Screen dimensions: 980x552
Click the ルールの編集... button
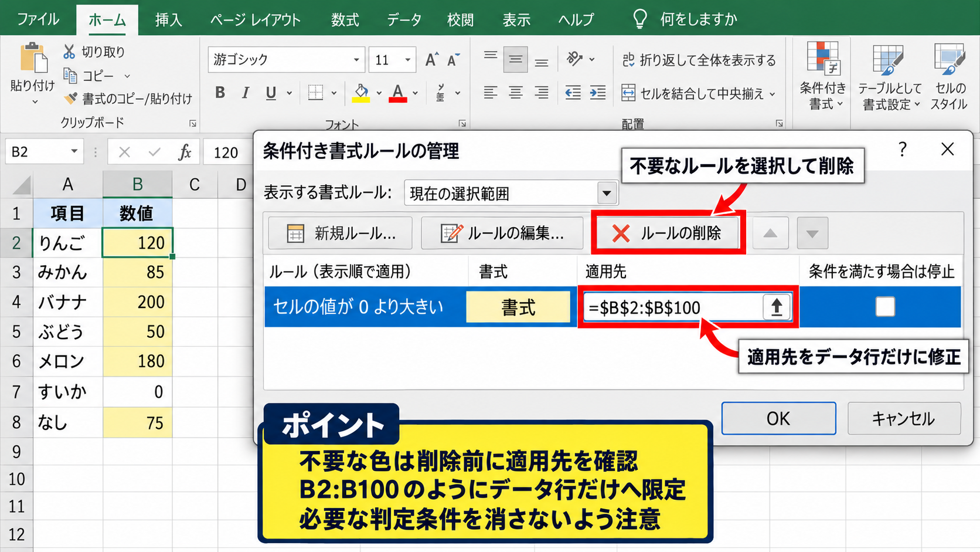coord(502,233)
